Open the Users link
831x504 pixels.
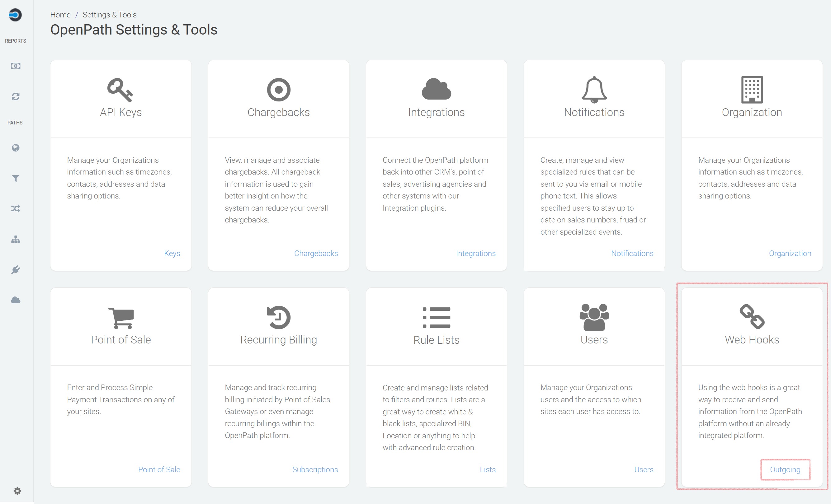tap(644, 470)
